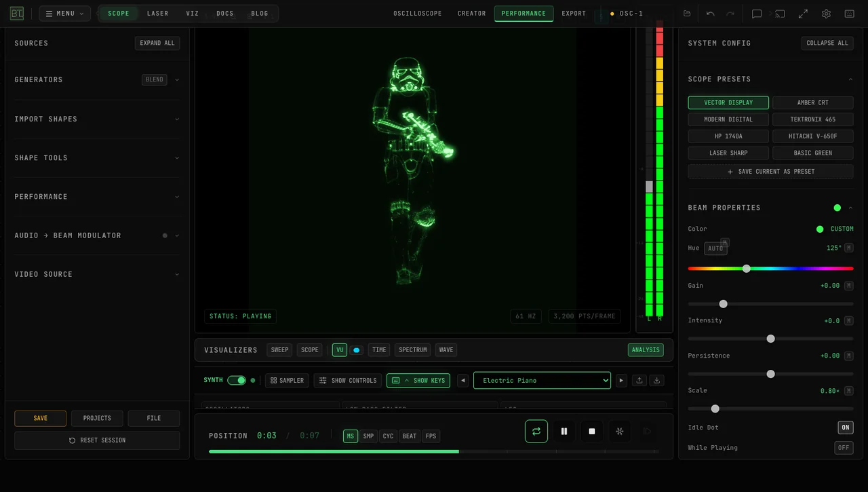The height and width of the screenshot is (492, 868).
Task: Open the Export tab
Action: pyautogui.click(x=574, y=14)
